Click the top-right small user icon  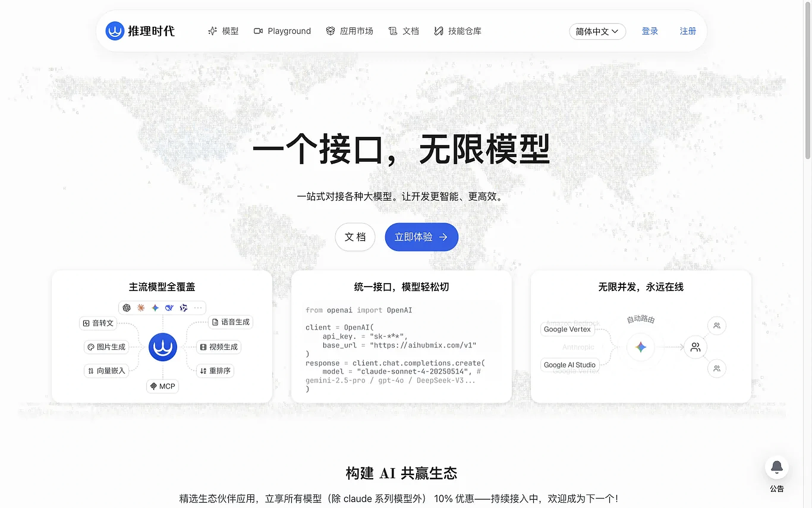point(717,325)
